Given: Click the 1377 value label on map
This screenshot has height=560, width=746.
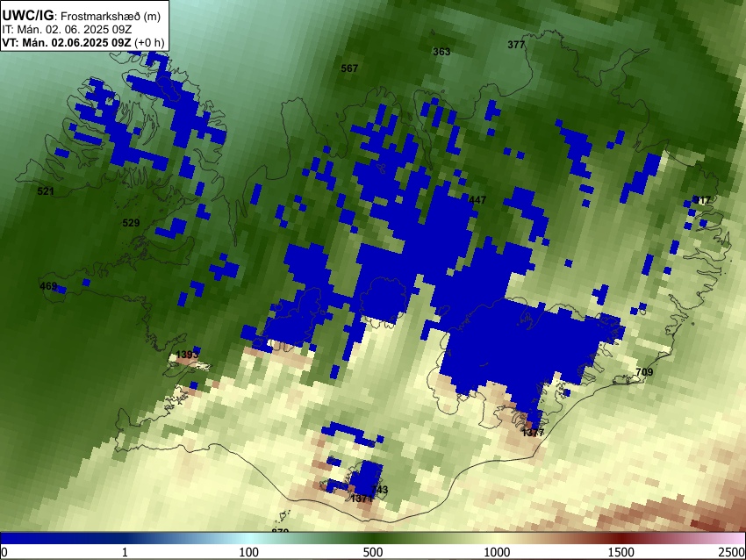Looking at the screenshot, I should click(x=533, y=433).
